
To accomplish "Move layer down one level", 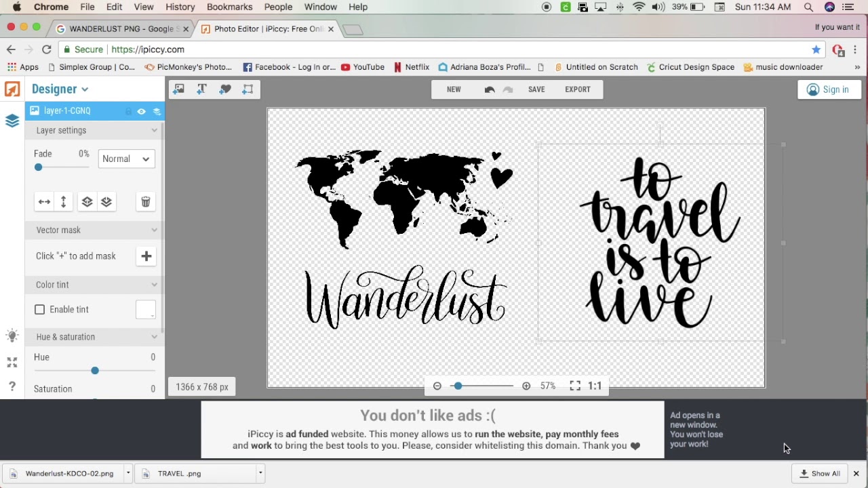I will [x=106, y=202].
